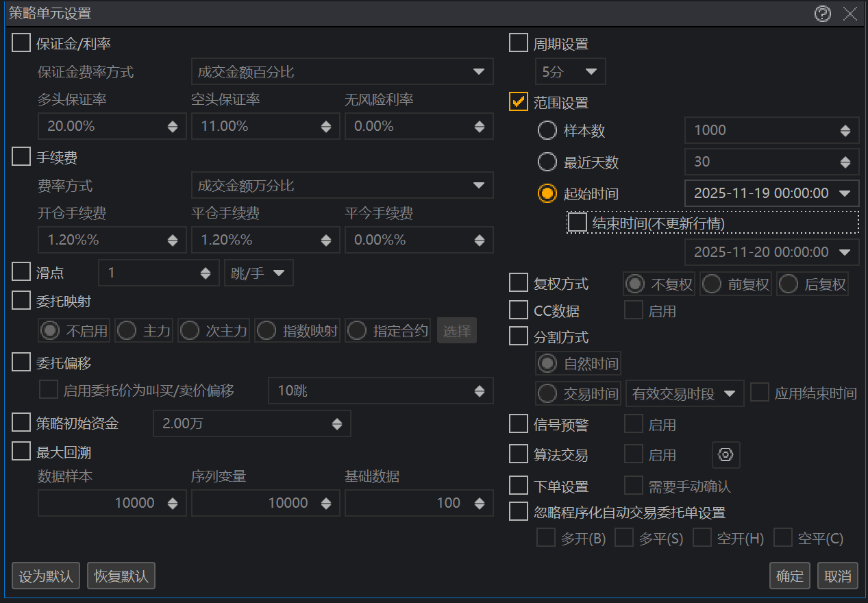Screen dimensions: 868x603
Task: Click the 策略初始资金 spinner arrows
Action: point(337,424)
